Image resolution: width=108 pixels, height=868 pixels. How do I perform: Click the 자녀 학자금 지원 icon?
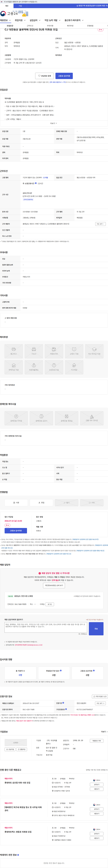94,351
